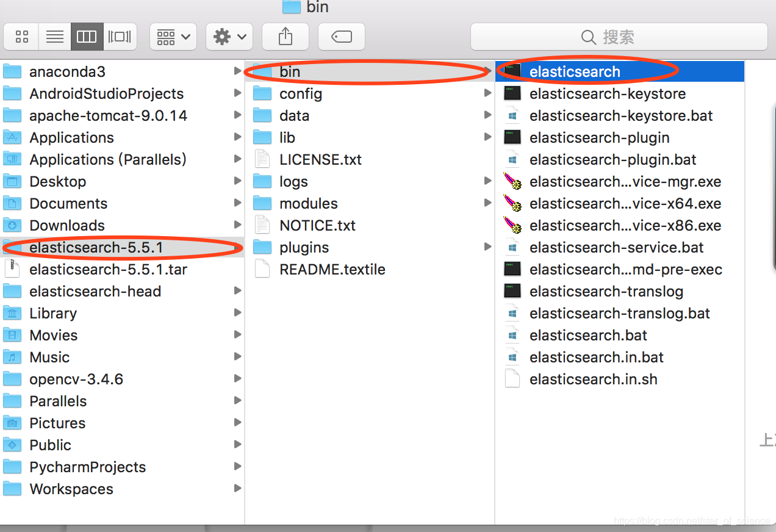Select the Downloads folder icon
Viewport: 776px width, 532px height.
point(12,226)
